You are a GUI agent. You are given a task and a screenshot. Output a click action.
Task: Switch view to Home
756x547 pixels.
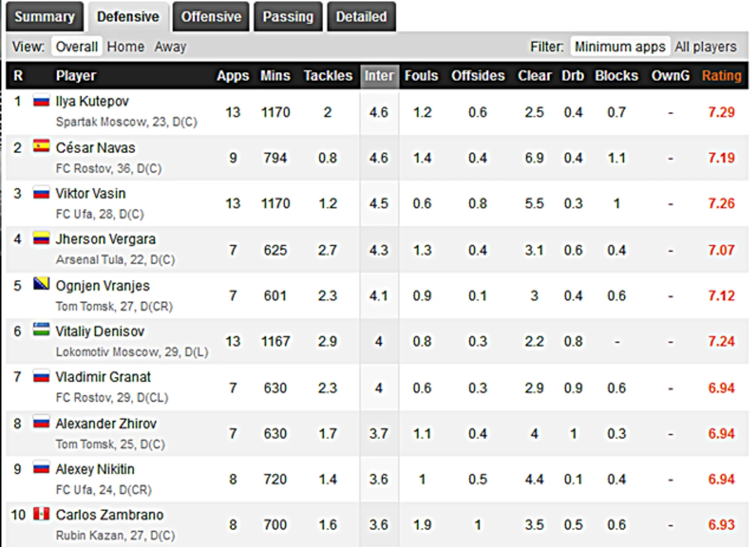coord(125,47)
